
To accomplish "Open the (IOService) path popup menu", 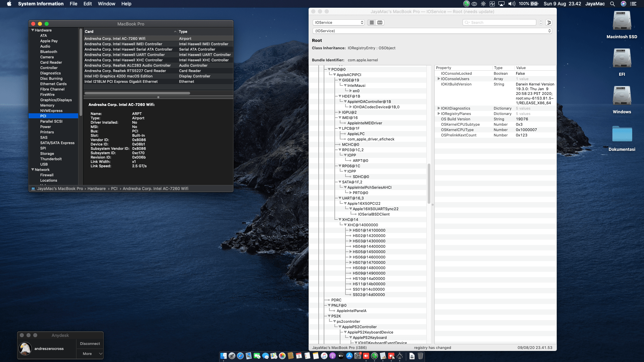I will pyautogui.click(x=432, y=31).
